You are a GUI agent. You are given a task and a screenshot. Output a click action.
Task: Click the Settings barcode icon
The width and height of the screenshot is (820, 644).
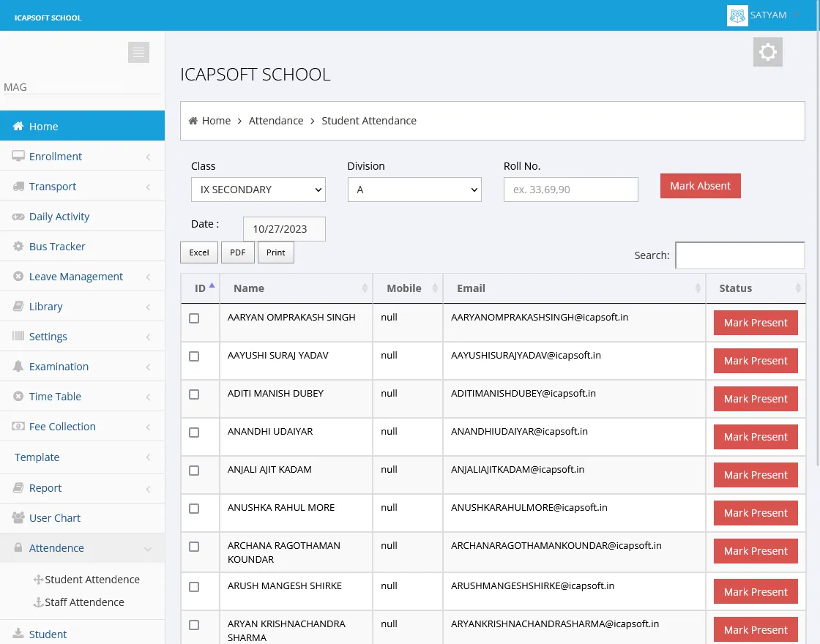(x=18, y=336)
